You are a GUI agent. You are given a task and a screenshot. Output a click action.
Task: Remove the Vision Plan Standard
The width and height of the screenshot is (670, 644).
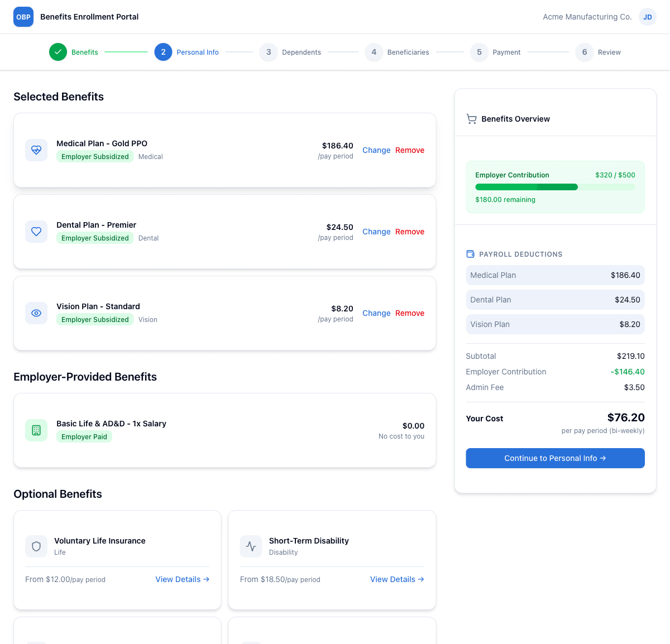click(409, 313)
